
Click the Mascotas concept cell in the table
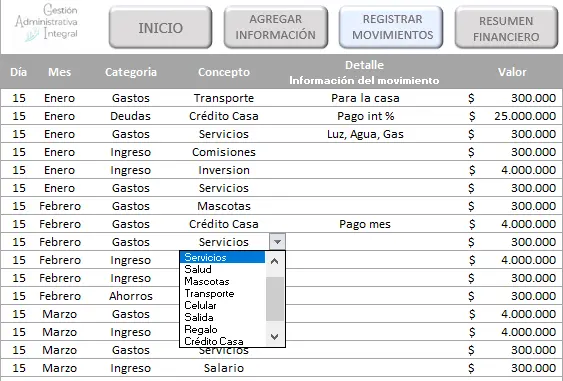click(224, 206)
